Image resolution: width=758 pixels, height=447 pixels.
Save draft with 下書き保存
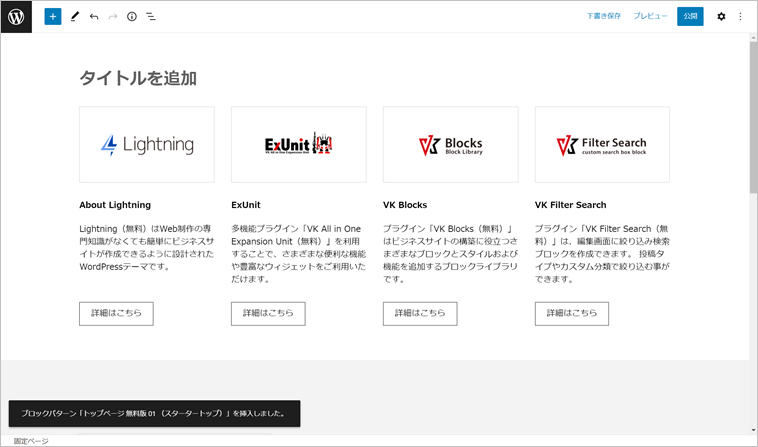pyautogui.click(x=603, y=17)
